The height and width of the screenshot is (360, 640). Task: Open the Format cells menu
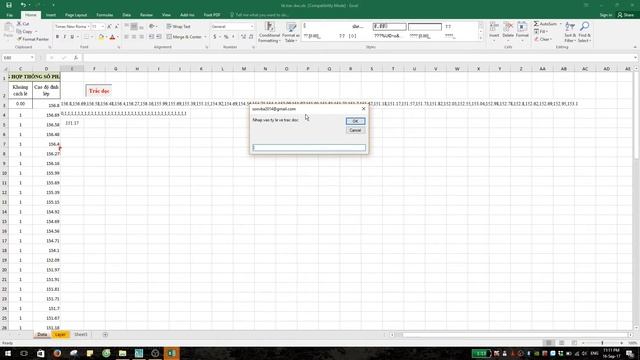[522, 31]
